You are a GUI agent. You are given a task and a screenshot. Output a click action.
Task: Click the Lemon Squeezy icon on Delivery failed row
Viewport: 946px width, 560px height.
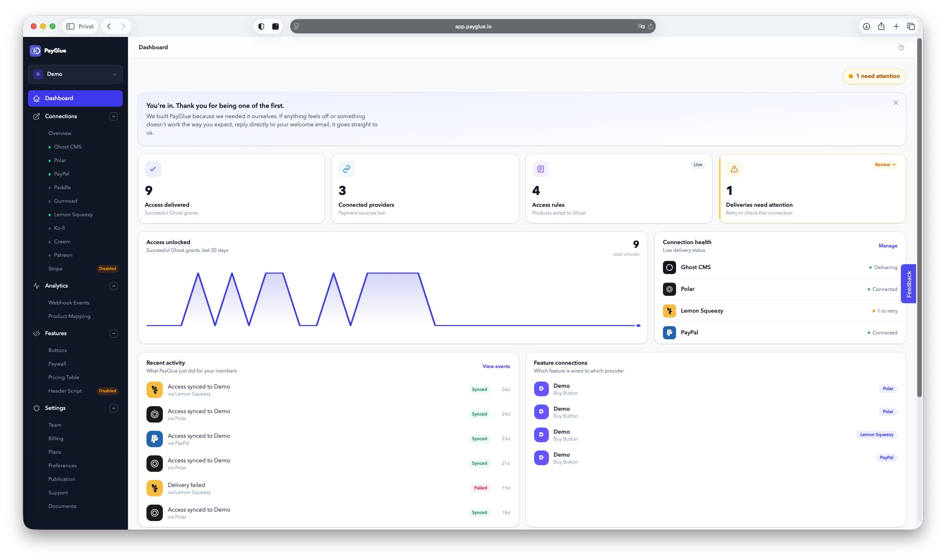[x=155, y=488]
